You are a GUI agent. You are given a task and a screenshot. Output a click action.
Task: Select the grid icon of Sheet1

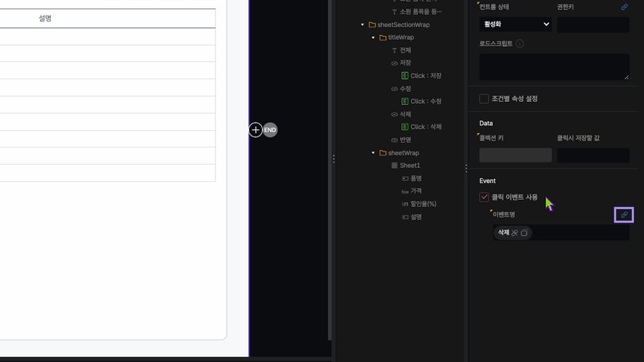click(x=394, y=166)
